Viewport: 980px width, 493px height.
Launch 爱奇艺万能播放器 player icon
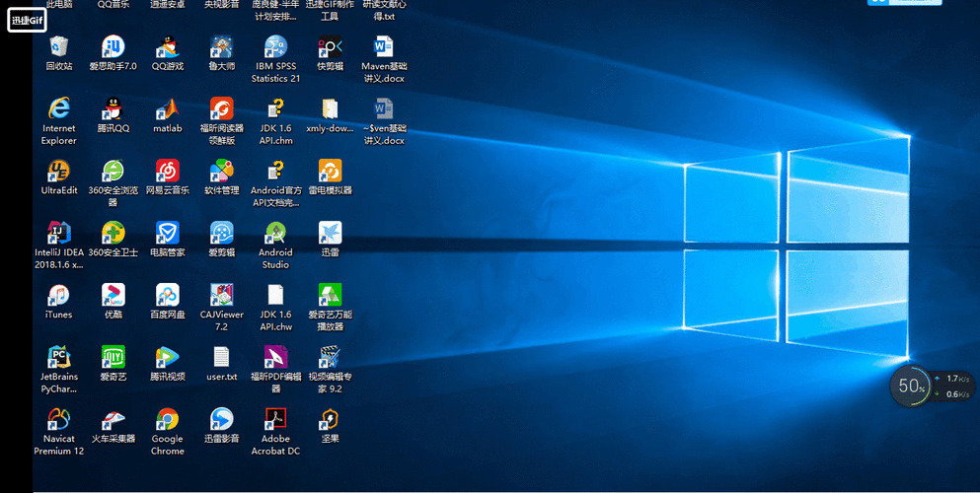click(x=330, y=295)
